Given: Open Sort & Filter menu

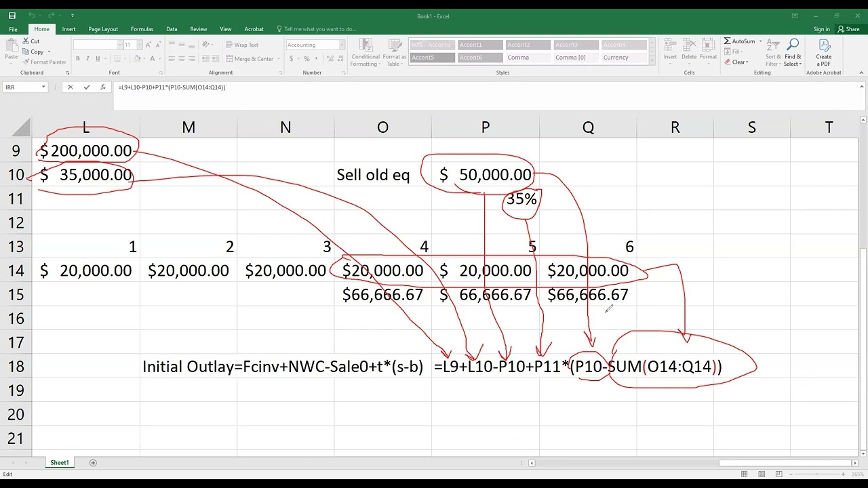Looking at the screenshot, I should click(774, 52).
